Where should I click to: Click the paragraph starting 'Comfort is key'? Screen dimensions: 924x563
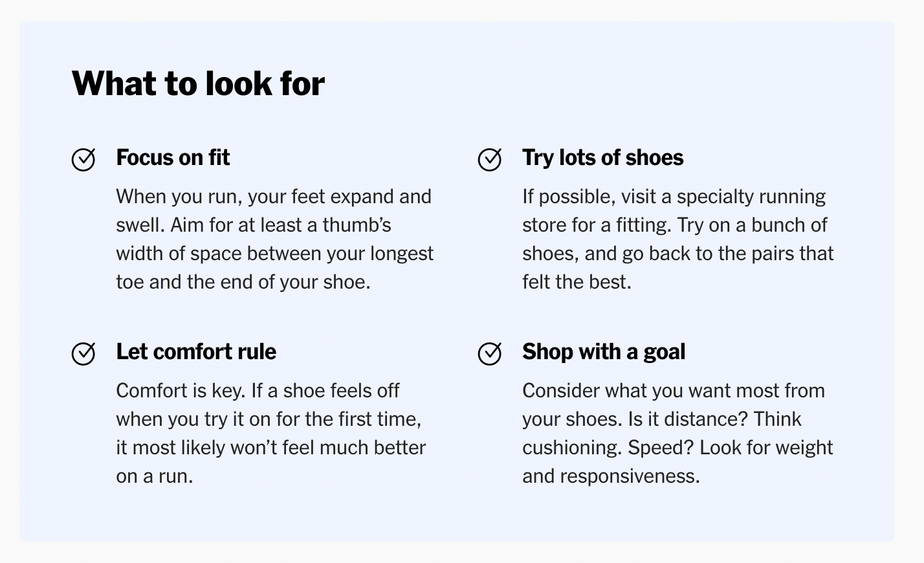271,433
